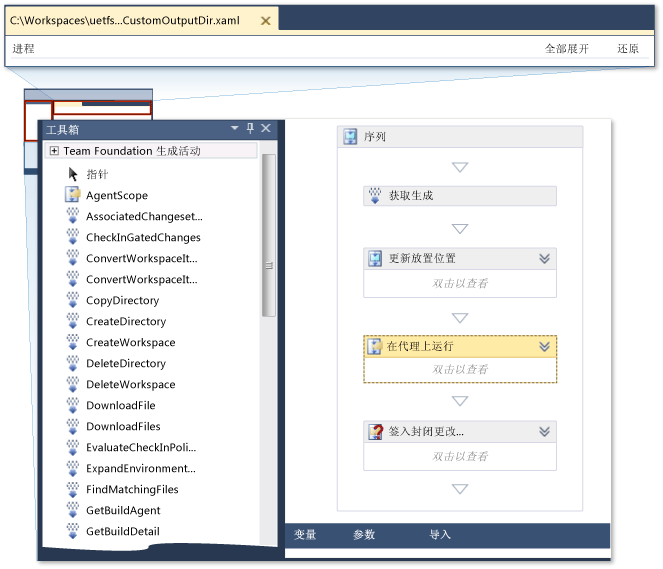Click the last insertion triangle in sequence
This screenshot has height=569, width=663.
tap(460, 489)
